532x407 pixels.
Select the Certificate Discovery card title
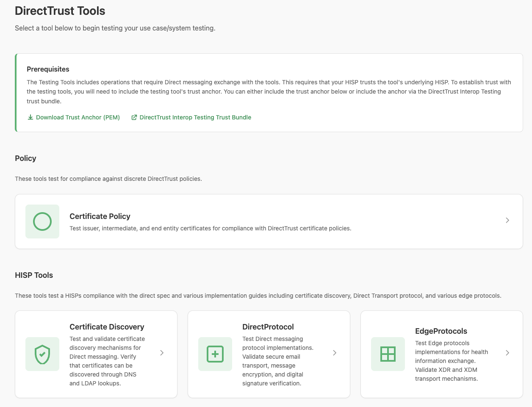(107, 327)
